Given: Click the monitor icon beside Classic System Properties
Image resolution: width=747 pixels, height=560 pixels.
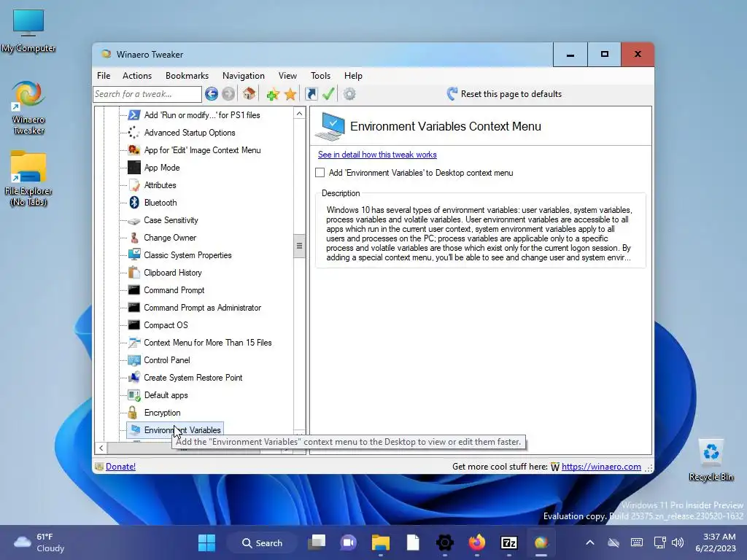Looking at the screenshot, I should click(134, 254).
